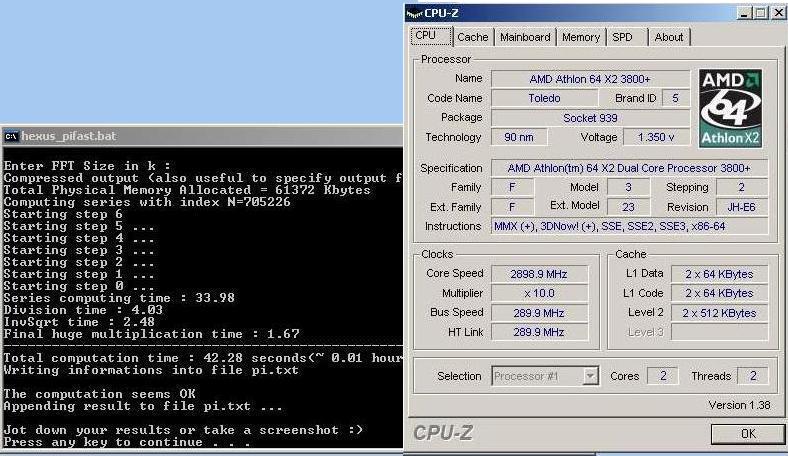
Task: Click the Version 1.38 label
Action: [x=739, y=405]
